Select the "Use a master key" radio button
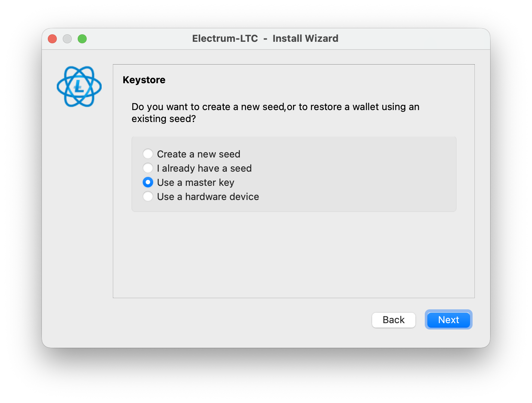Image resolution: width=532 pixels, height=403 pixels. 148,182
